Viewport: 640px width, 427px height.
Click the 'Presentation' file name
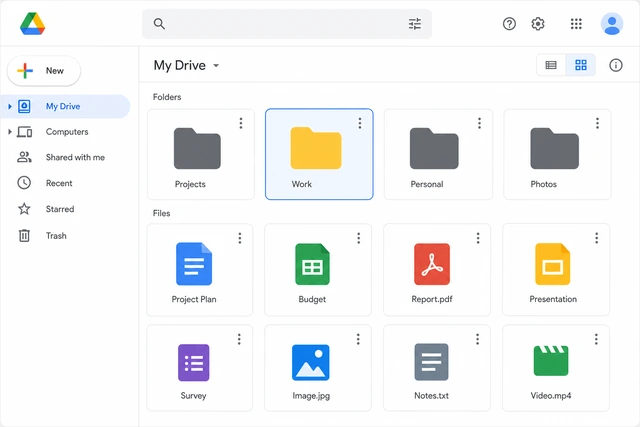(553, 299)
